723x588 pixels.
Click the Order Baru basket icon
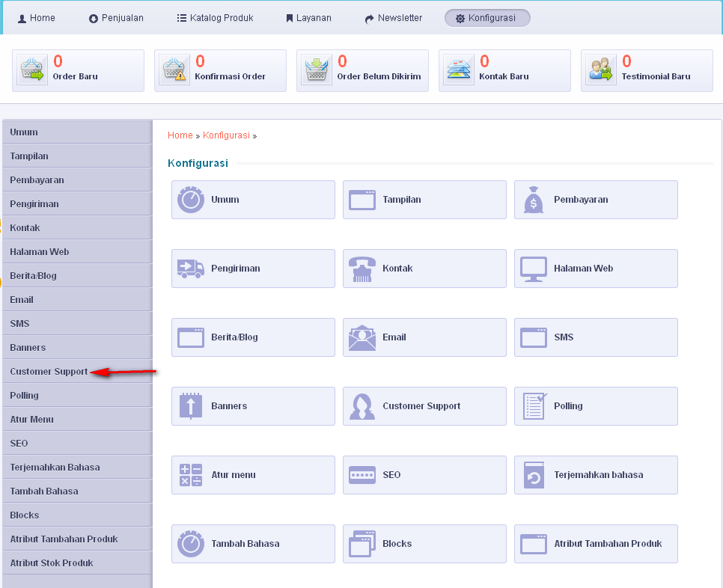[x=32, y=70]
